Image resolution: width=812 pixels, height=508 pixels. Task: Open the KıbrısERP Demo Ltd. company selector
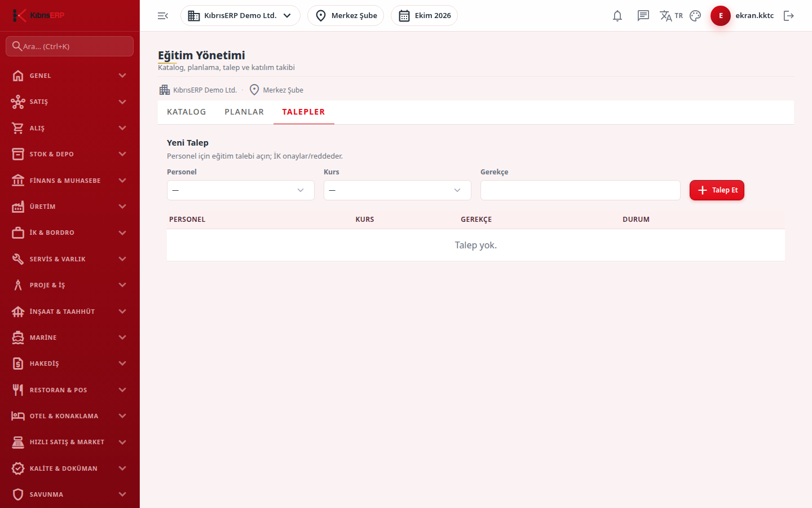click(x=240, y=16)
